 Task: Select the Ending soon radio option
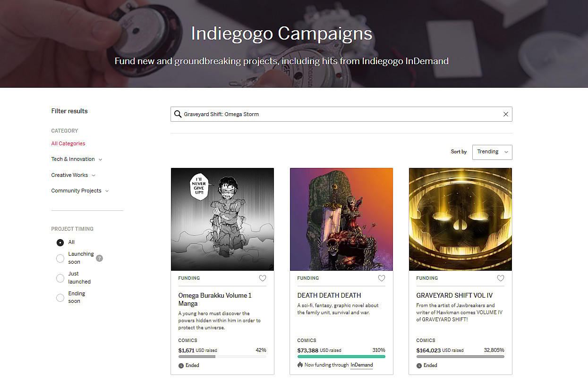60,298
